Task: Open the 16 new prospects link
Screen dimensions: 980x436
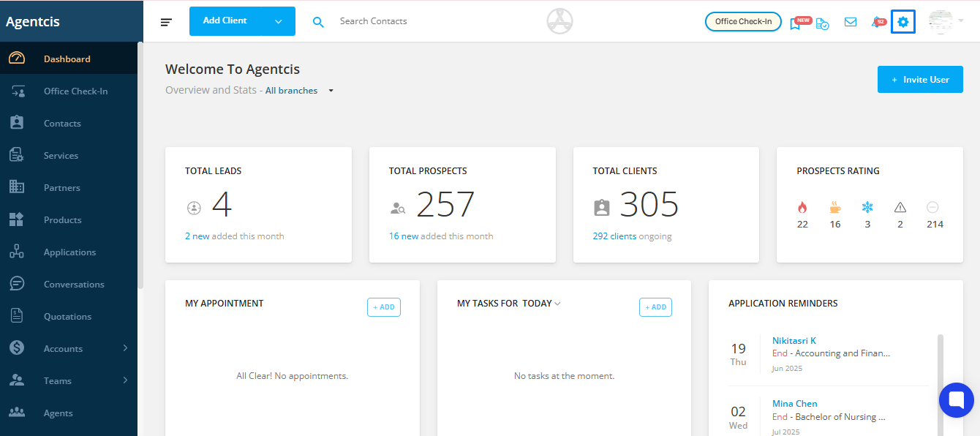Action: [404, 236]
